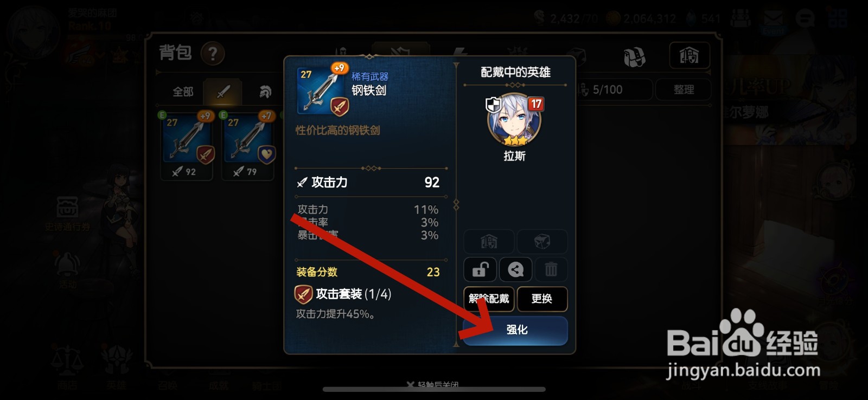Tap the 更换 replace button
The height and width of the screenshot is (400, 868).
[542, 299]
